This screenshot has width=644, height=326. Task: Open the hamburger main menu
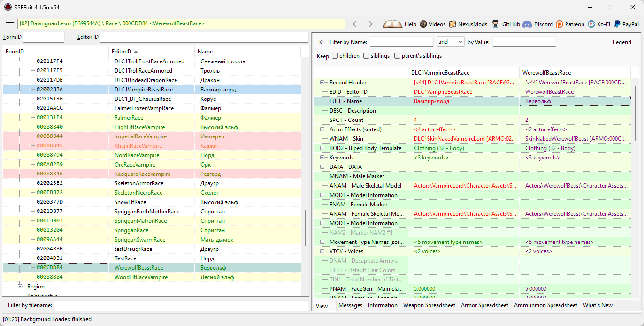pos(9,24)
